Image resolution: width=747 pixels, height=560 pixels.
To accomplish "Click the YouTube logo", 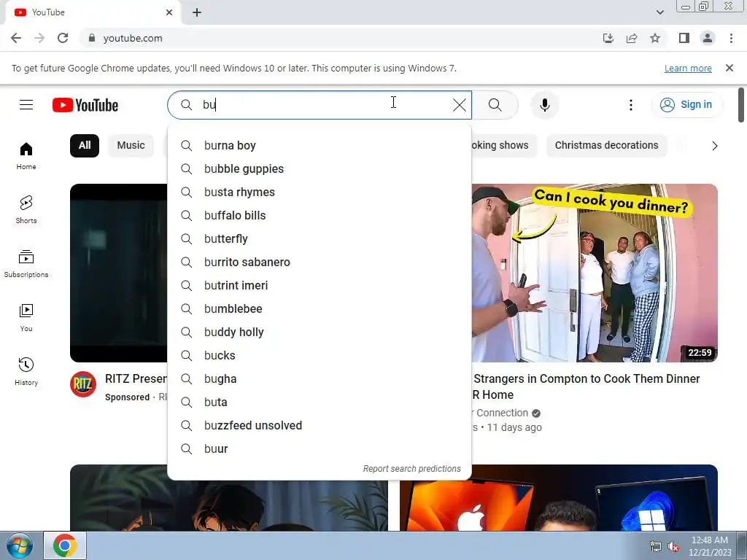I will click(x=85, y=105).
